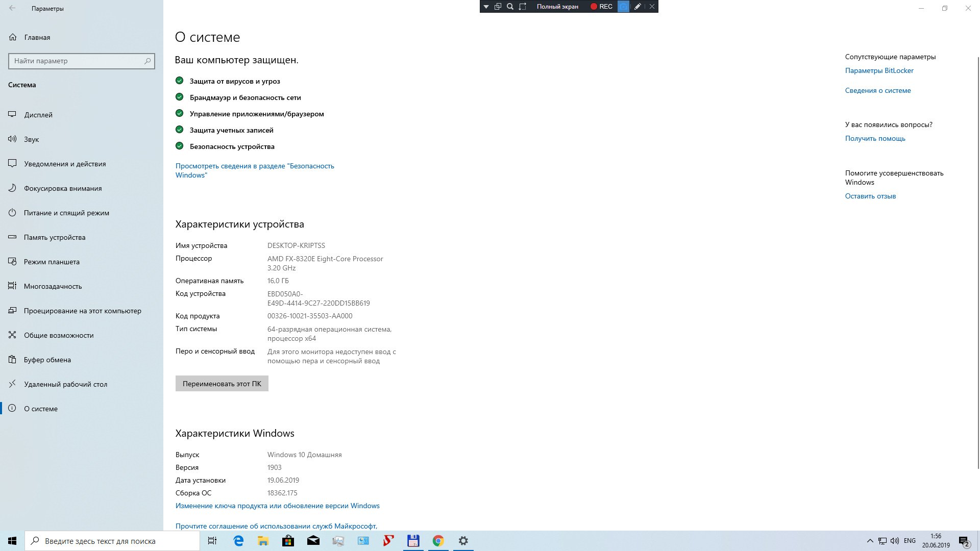Click the pencil draw icon in recorder bar
The height and width of the screenshot is (551, 980).
(638, 7)
